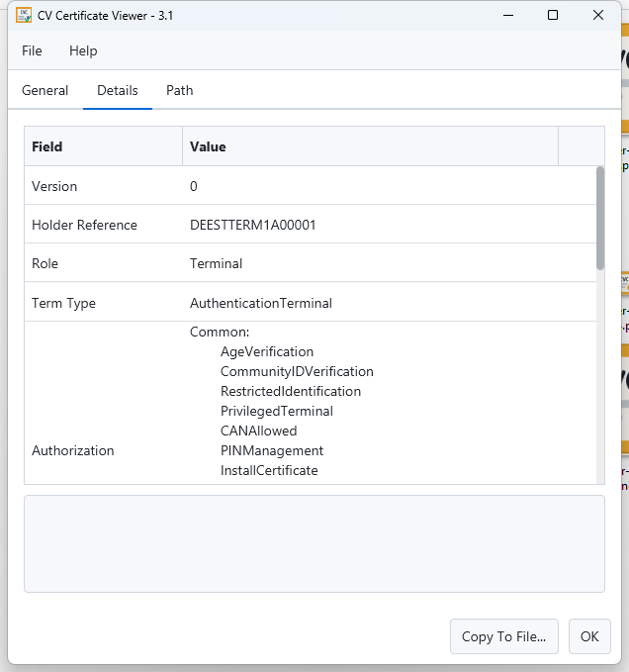Maximize the CV Certificate Viewer window
The width and height of the screenshot is (629, 672).
553,16
